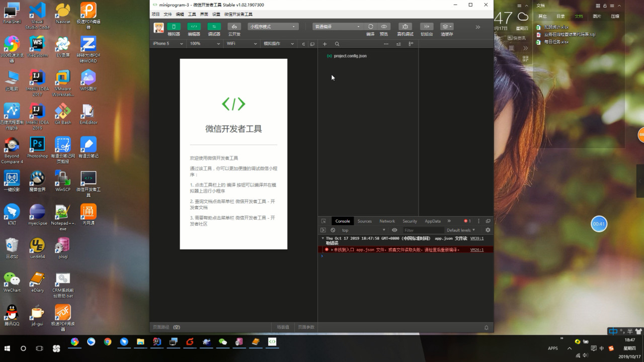The height and width of the screenshot is (362, 644).
Task: Click the red error count badge
Action: coord(467,221)
